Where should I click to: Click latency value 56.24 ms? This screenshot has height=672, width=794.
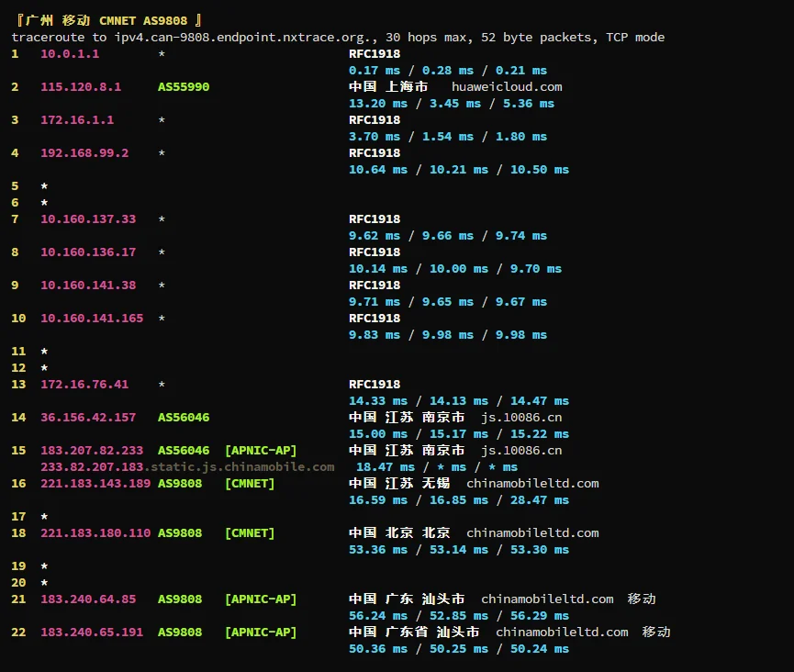(x=378, y=616)
